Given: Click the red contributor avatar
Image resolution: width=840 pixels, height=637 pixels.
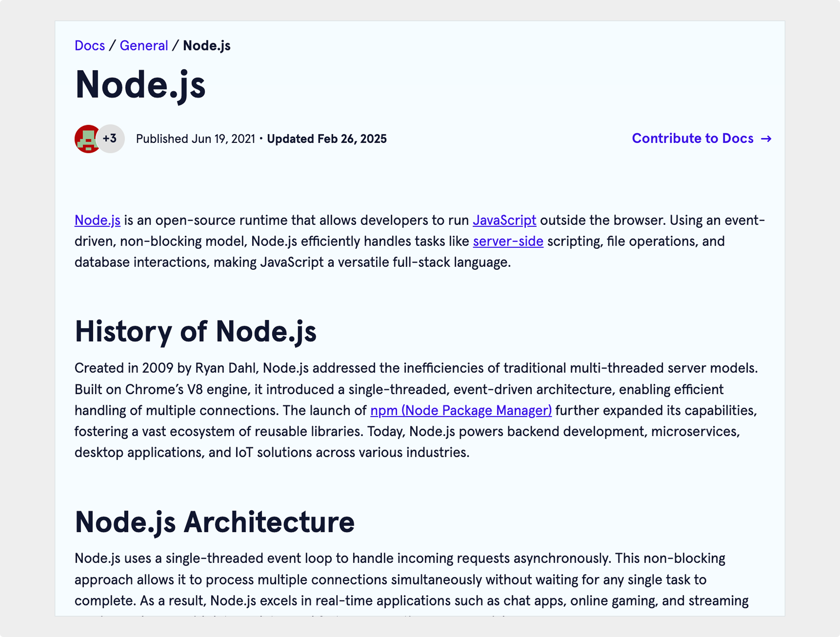Looking at the screenshot, I should 86,139.
